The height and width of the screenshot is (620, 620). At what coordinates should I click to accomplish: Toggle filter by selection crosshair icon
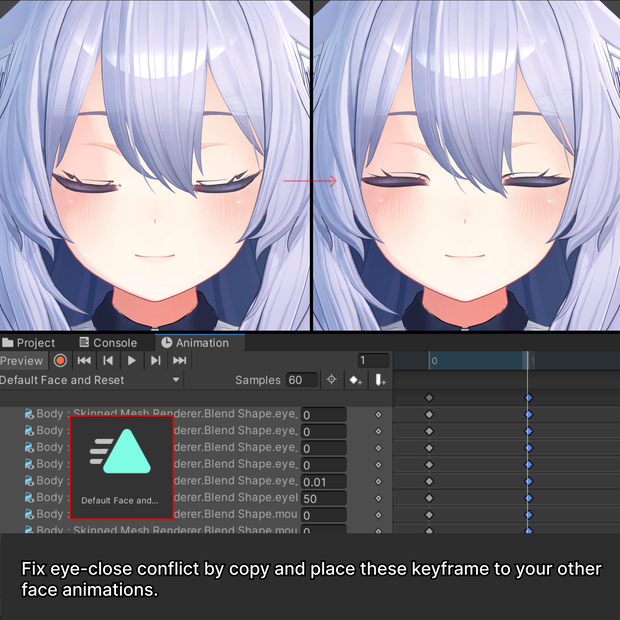(331, 380)
